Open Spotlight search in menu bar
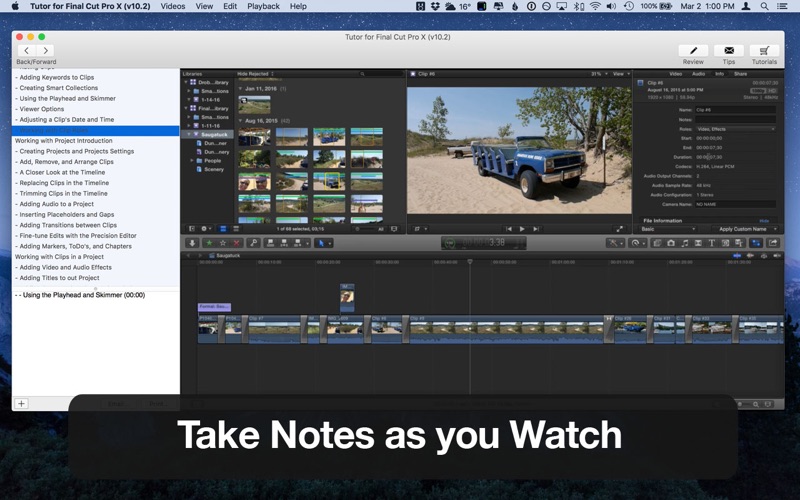The image size is (800, 500). tap(764, 6)
